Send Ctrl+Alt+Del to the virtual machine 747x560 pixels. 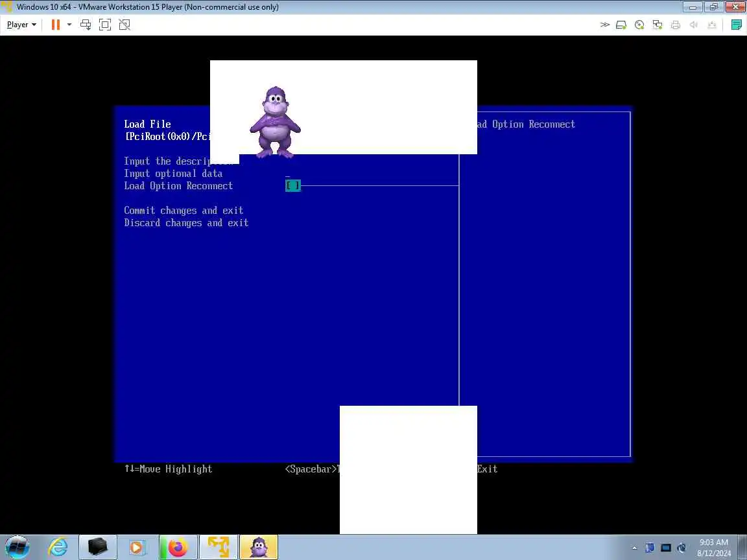tap(86, 25)
